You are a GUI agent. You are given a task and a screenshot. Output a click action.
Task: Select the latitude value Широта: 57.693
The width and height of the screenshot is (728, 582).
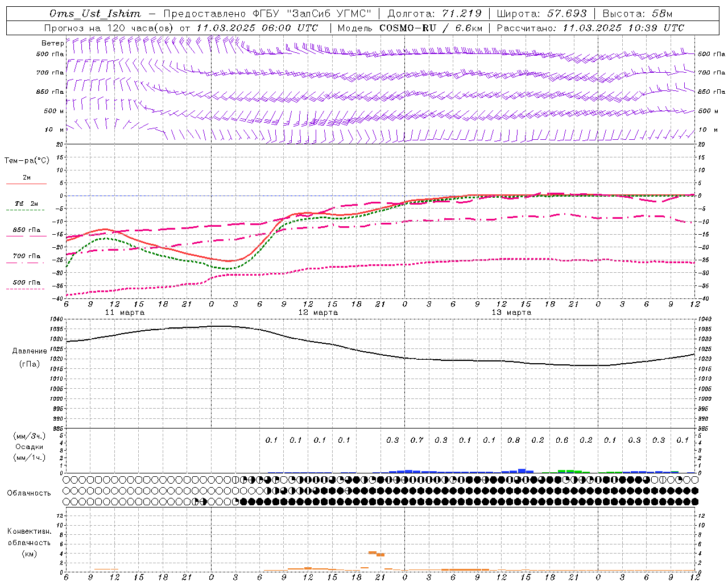(541, 14)
